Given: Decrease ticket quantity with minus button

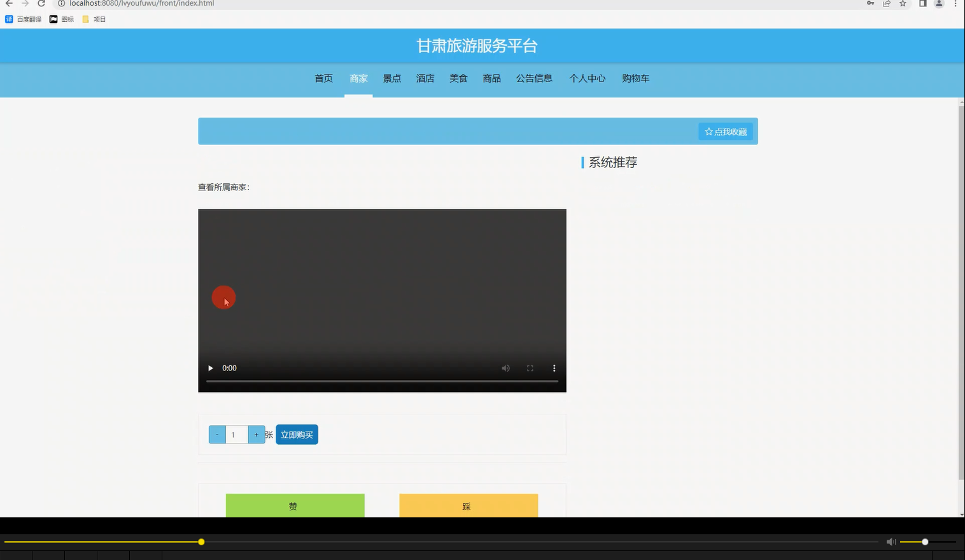Looking at the screenshot, I should [217, 435].
